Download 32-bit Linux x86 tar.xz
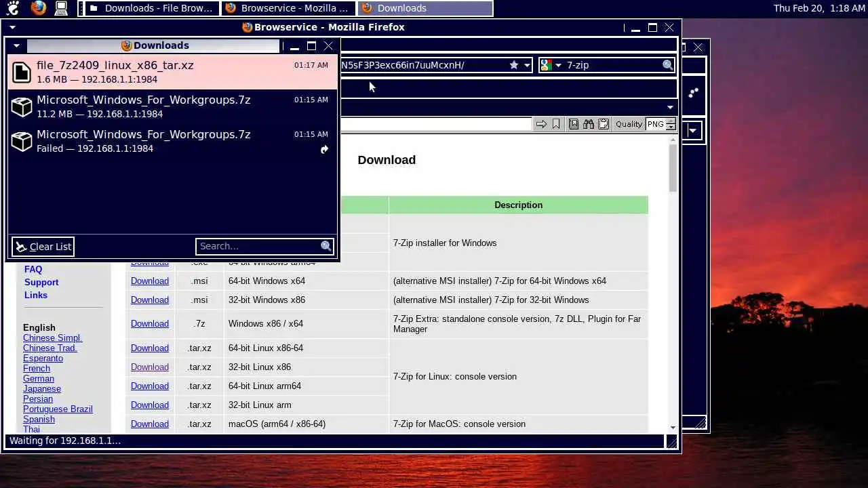The image size is (868, 488). coord(150,367)
